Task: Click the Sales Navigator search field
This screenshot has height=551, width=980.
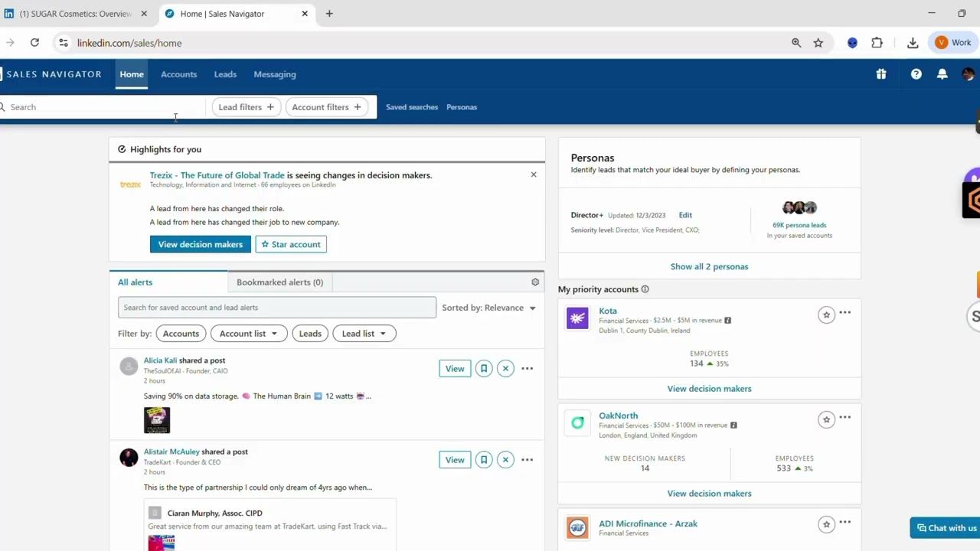Action: click(103, 107)
